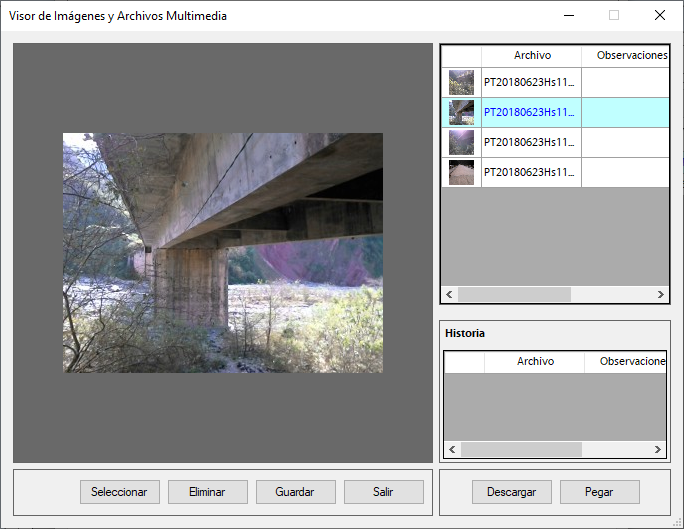
Task: Click the Seleccionar button
Action: (119, 492)
